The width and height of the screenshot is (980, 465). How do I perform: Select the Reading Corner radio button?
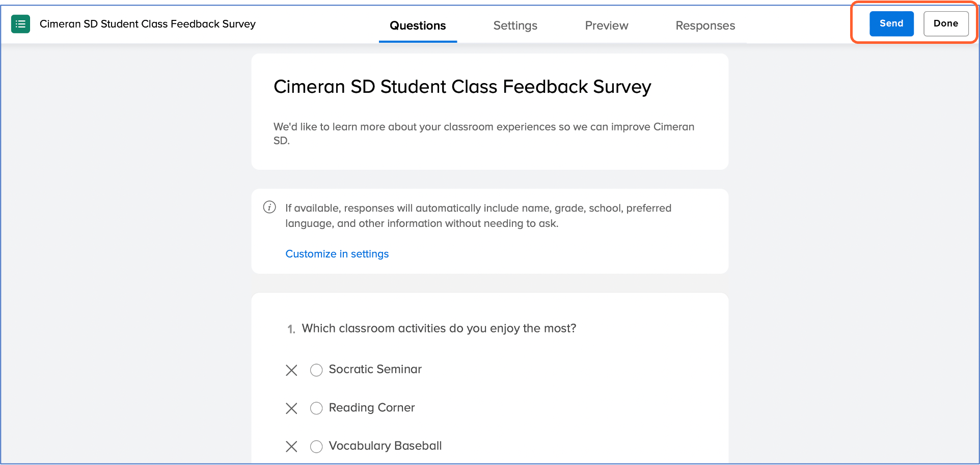pyautogui.click(x=316, y=408)
